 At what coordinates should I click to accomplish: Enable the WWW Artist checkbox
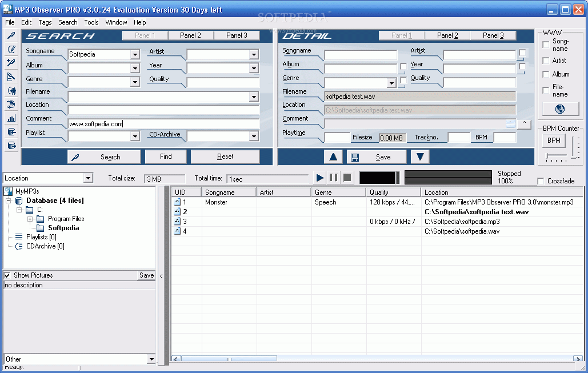pyautogui.click(x=546, y=61)
